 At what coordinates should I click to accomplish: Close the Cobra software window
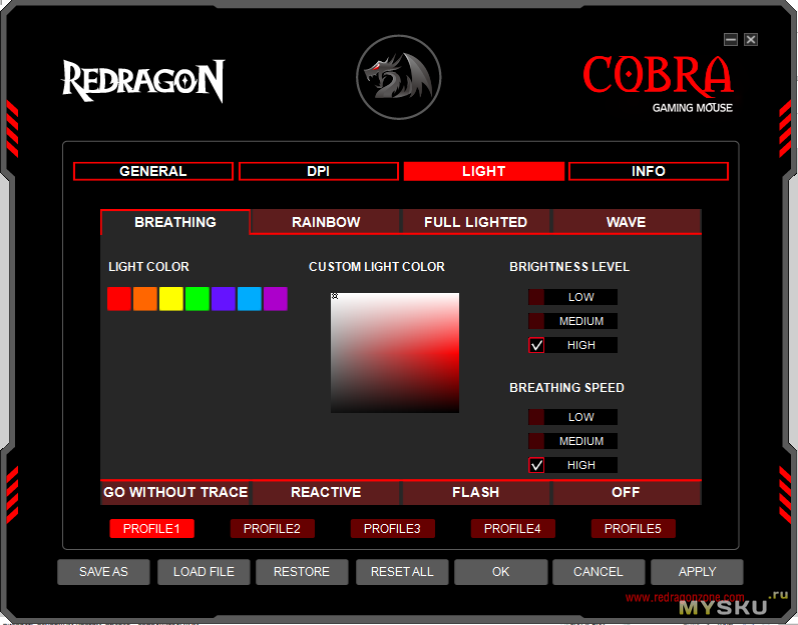(751, 39)
